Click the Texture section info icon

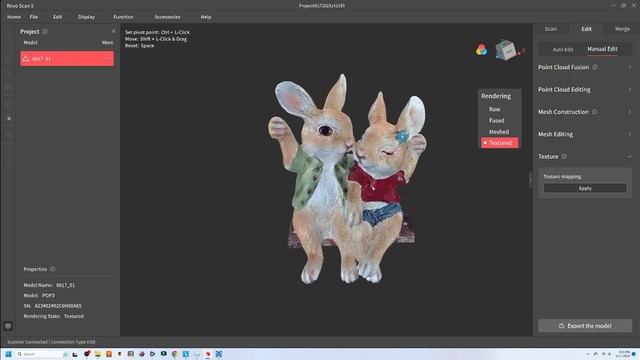(x=564, y=156)
